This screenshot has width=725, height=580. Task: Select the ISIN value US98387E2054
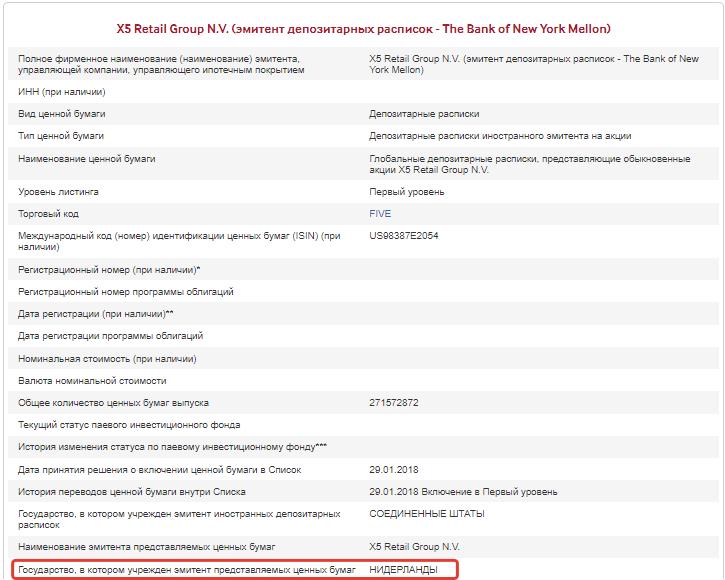[404, 236]
